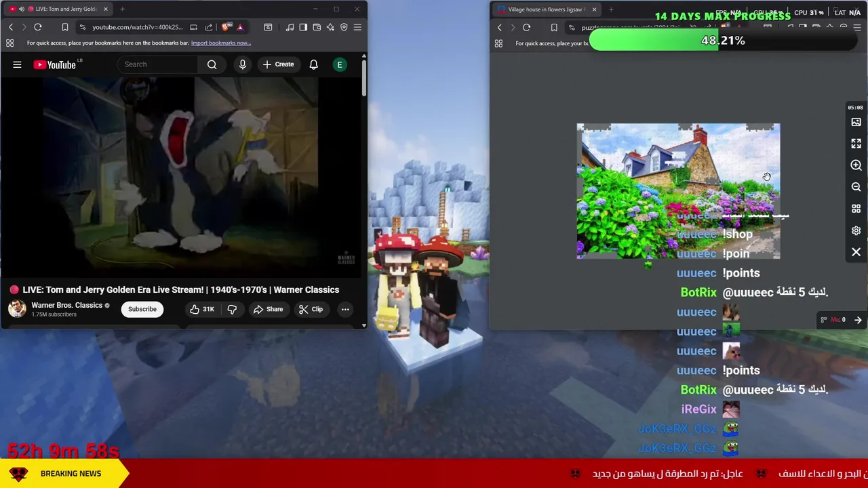Enter fullscreen in the jigsaw puzzle
This screenshot has width=868, height=488.
point(856,144)
